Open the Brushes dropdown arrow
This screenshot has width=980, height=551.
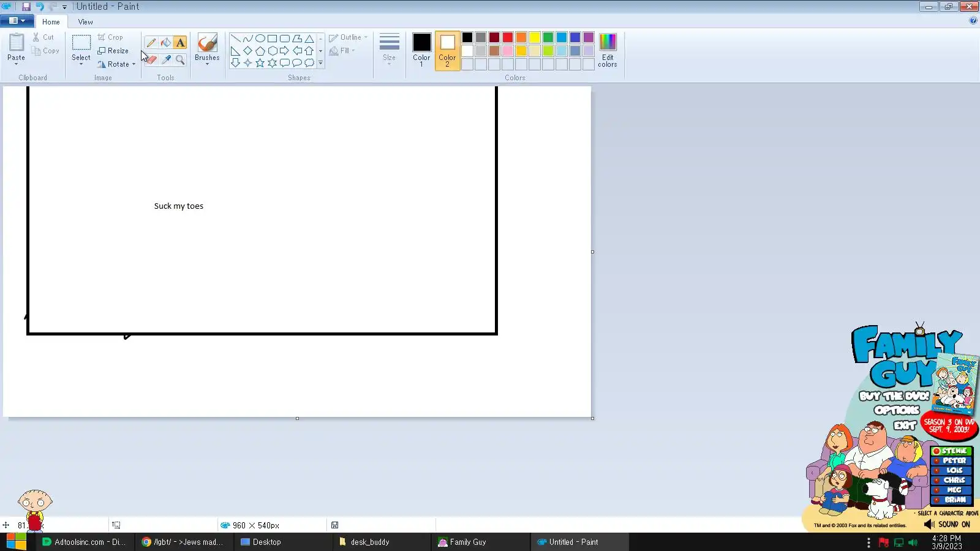(207, 64)
